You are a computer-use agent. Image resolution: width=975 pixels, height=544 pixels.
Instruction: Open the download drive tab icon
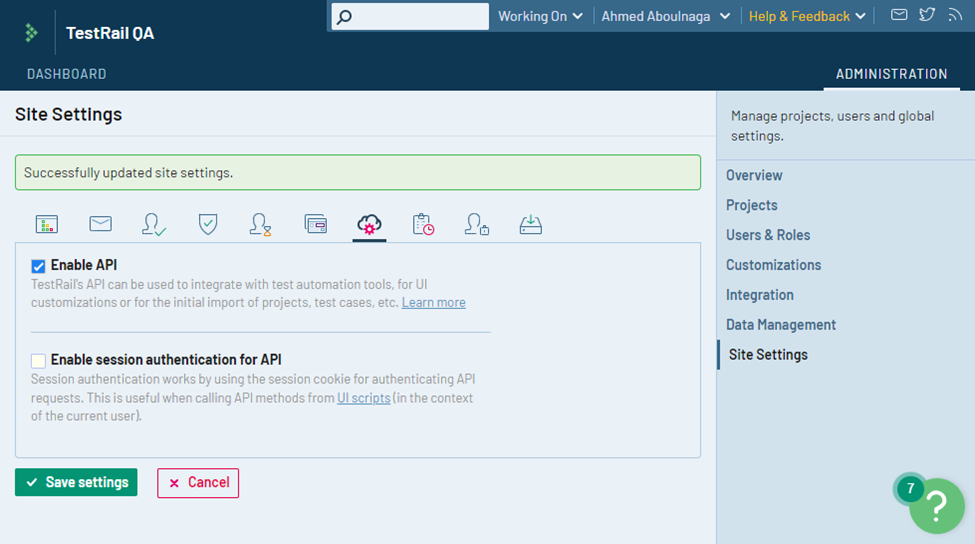(x=530, y=224)
